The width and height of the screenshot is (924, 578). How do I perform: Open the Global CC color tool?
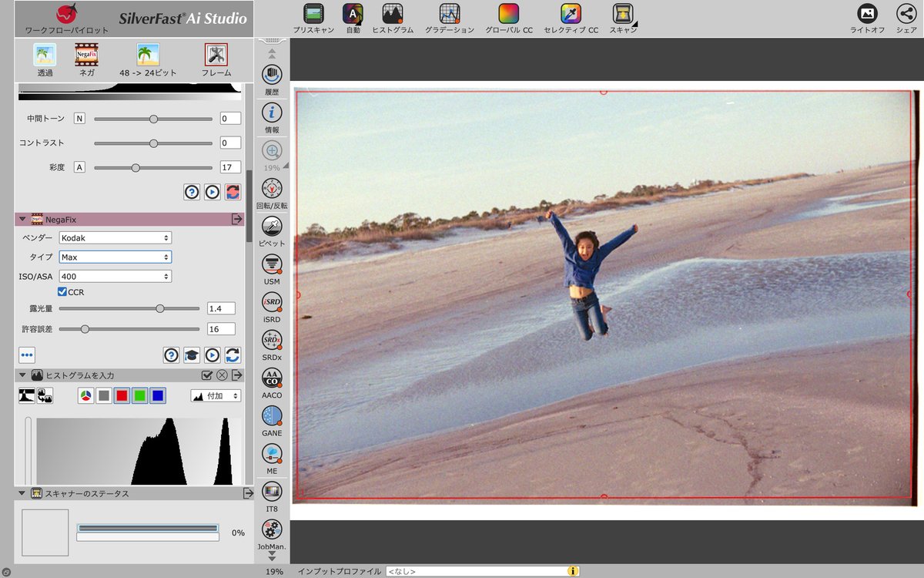[508, 14]
